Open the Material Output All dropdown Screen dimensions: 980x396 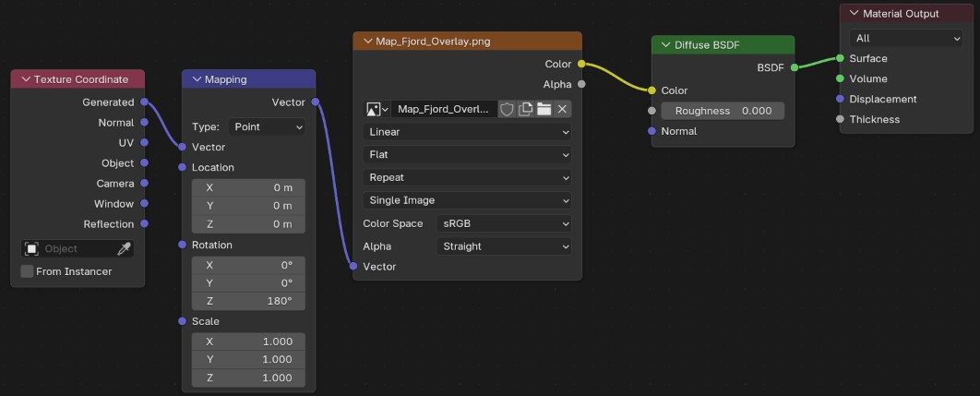(905, 38)
